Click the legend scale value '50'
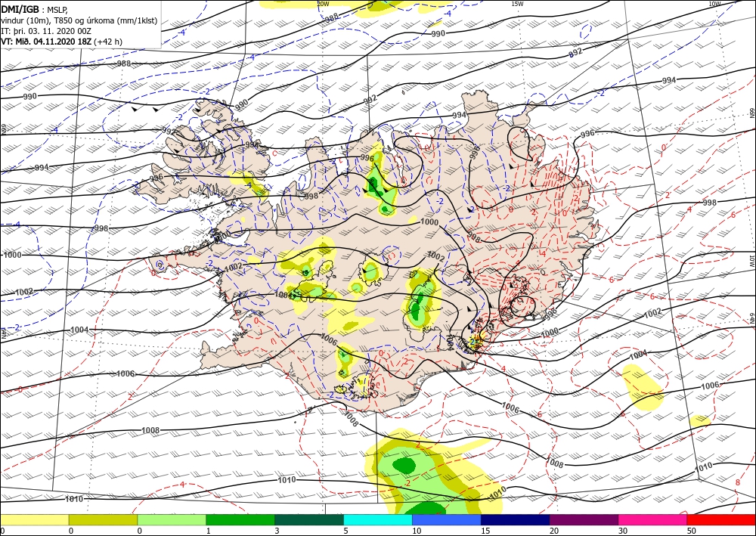Viewport: 756px width, 536px height. pos(692,531)
